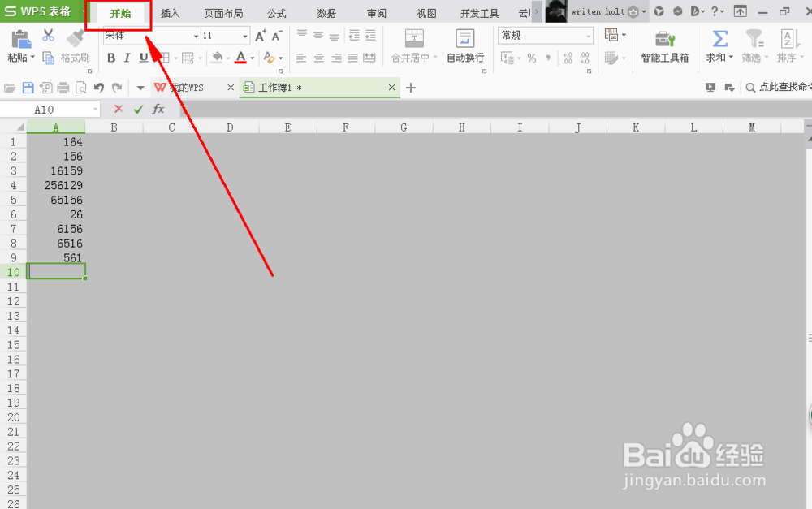Apply percent style to cell

click(532, 58)
